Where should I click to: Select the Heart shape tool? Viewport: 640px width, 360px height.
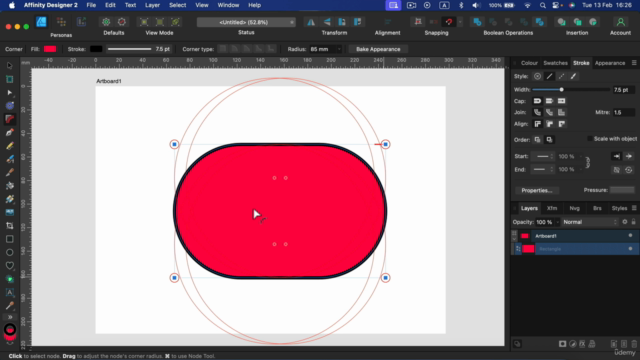click(x=10, y=266)
